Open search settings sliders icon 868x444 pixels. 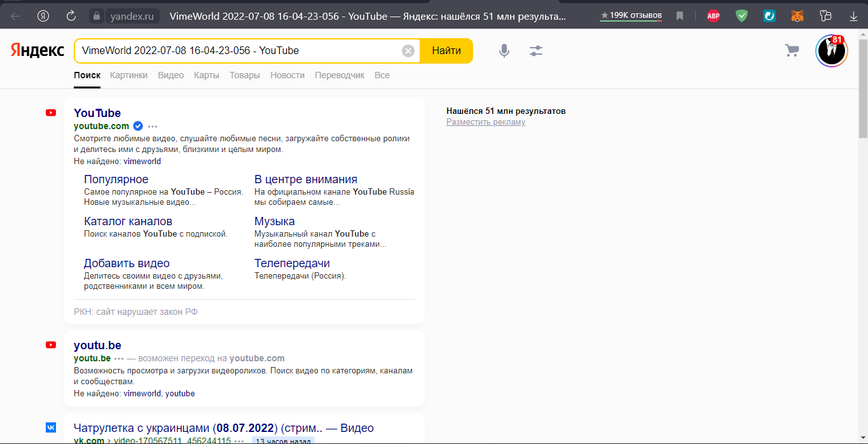[536, 51]
